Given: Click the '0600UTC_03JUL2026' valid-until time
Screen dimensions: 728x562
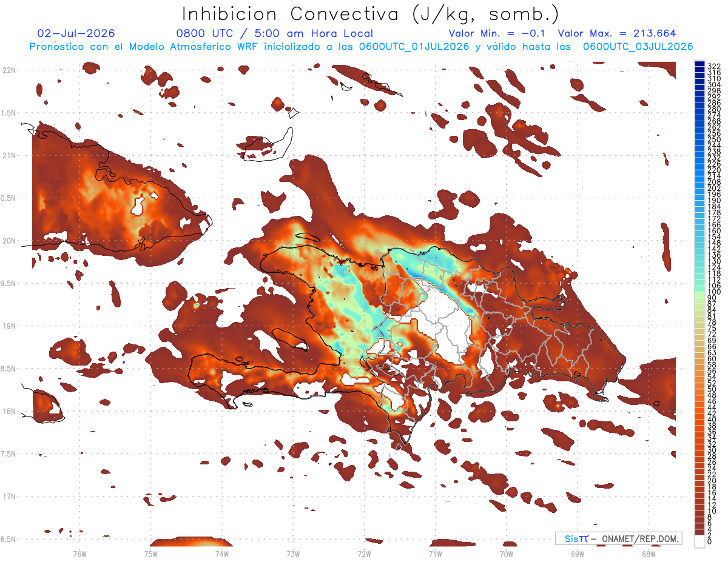Looking at the screenshot, I should [638, 46].
